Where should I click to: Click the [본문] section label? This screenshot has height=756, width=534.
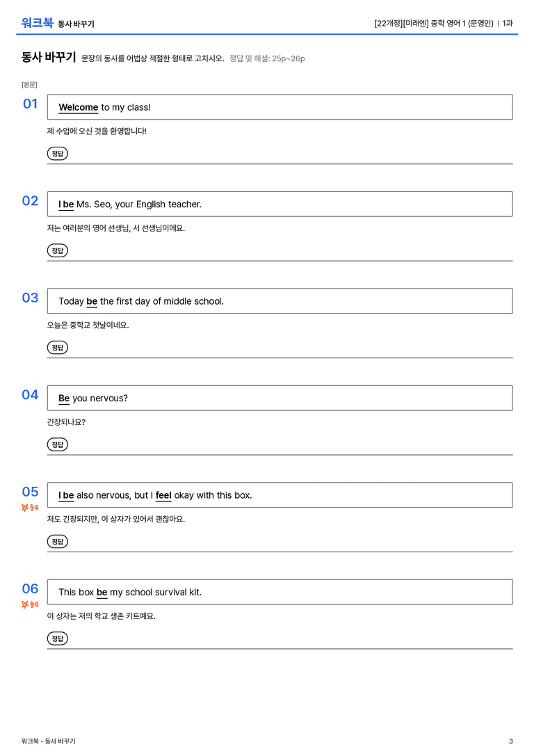click(x=29, y=84)
